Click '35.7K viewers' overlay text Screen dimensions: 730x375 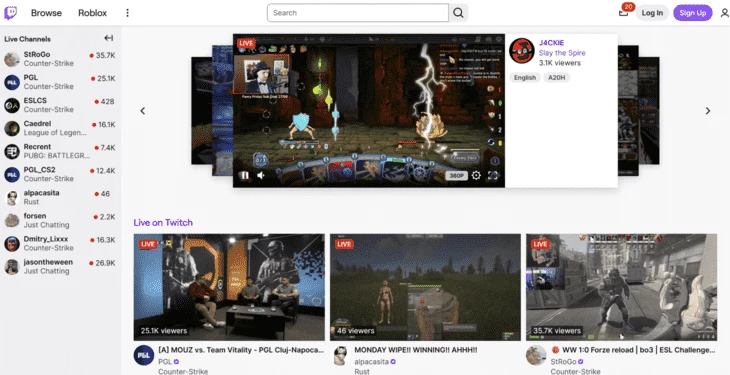(x=557, y=331)
